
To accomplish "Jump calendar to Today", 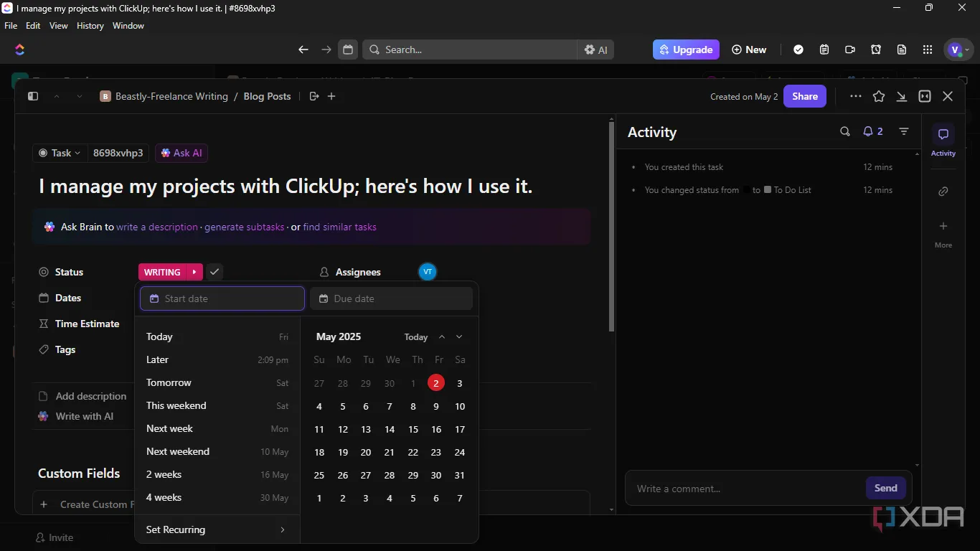I will tap(416, 337).
